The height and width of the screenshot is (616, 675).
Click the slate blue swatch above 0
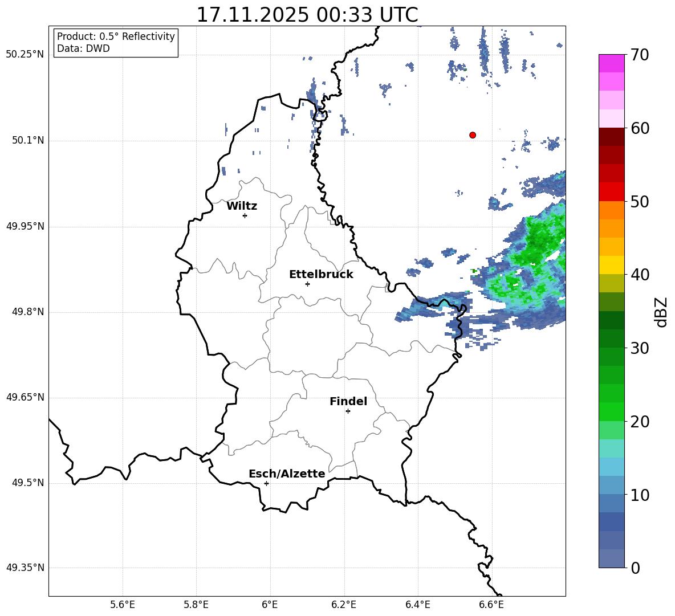pos(611,558)
